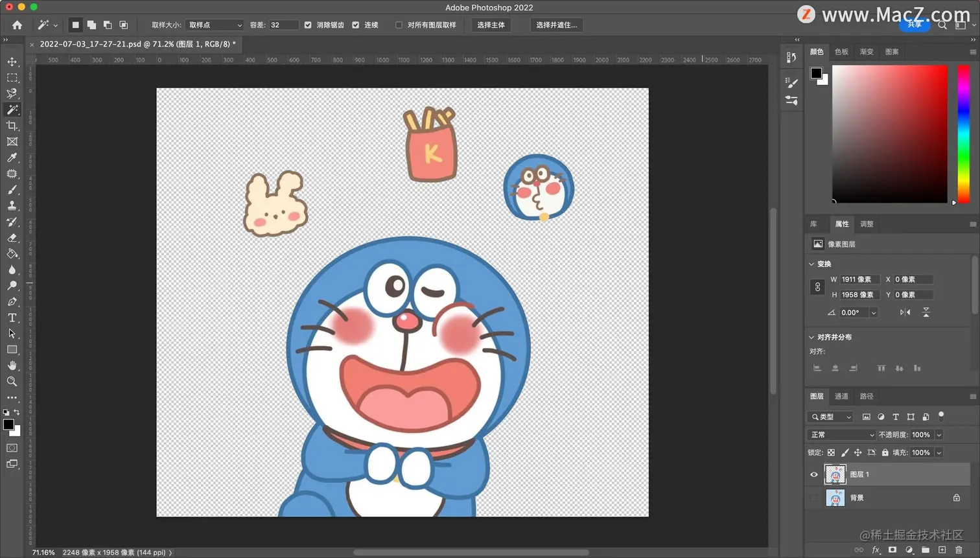Switch to the 通道 channels tab
The width and height of the screenshot is (980, 558).
point(841,396)
